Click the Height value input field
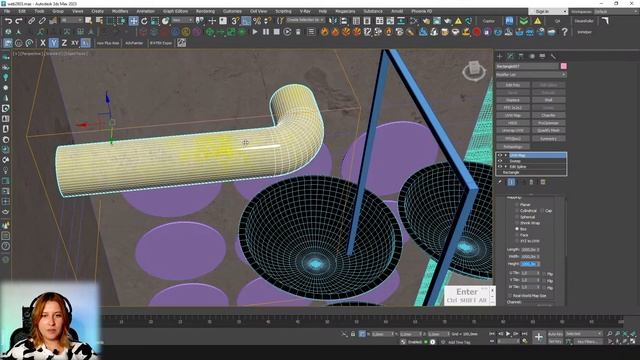 click(529, 264)
